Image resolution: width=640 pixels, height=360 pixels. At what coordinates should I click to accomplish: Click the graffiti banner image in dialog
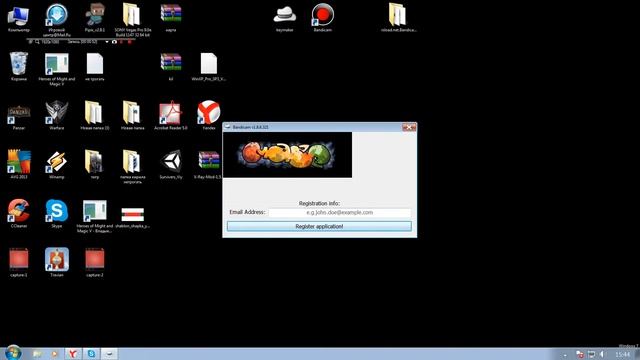coord(287,155)
